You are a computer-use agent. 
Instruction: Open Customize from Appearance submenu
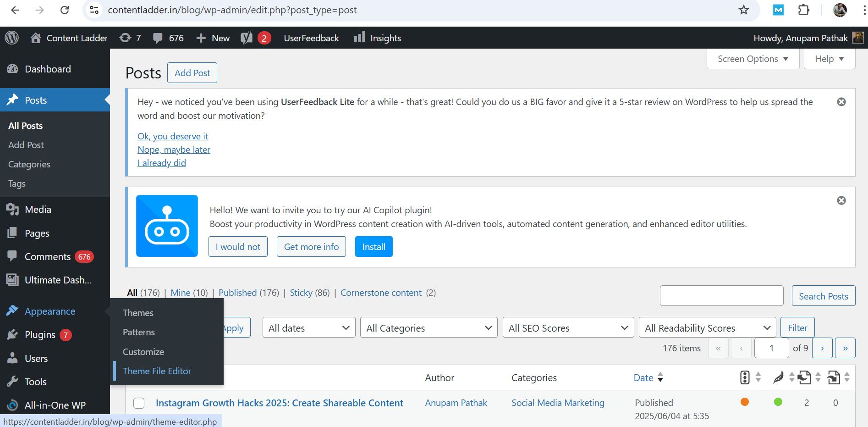click(143, 352)
